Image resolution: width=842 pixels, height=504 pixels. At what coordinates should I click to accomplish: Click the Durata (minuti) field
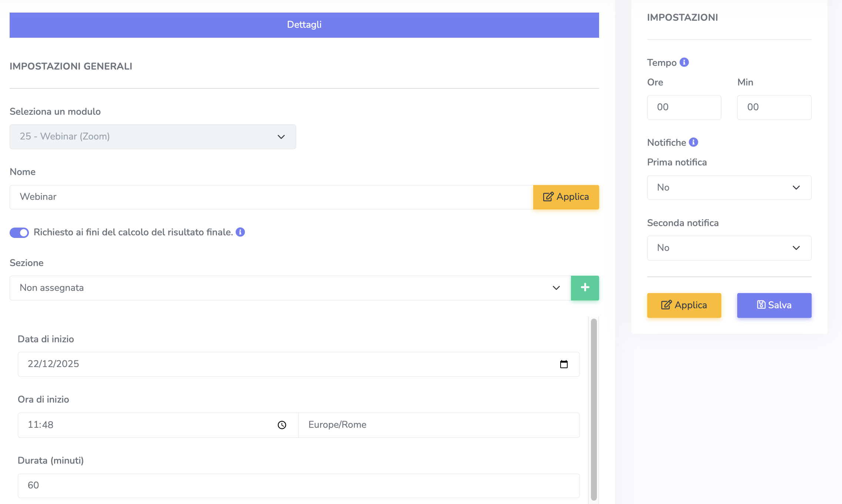click(298, 485)
